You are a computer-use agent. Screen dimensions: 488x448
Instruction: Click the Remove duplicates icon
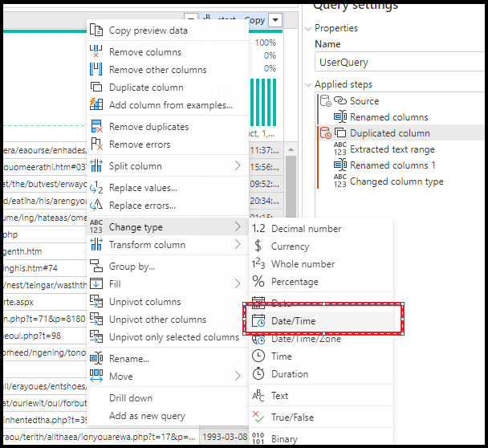pos(96,126)
